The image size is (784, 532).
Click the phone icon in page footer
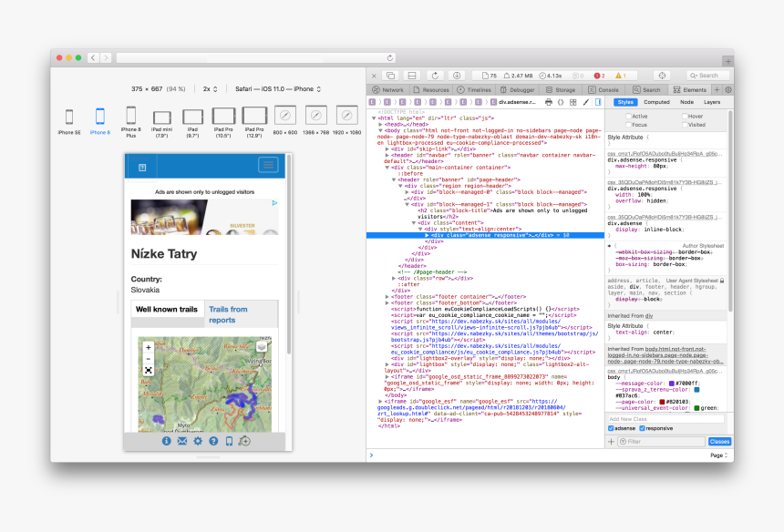click(x=229, y=441)
